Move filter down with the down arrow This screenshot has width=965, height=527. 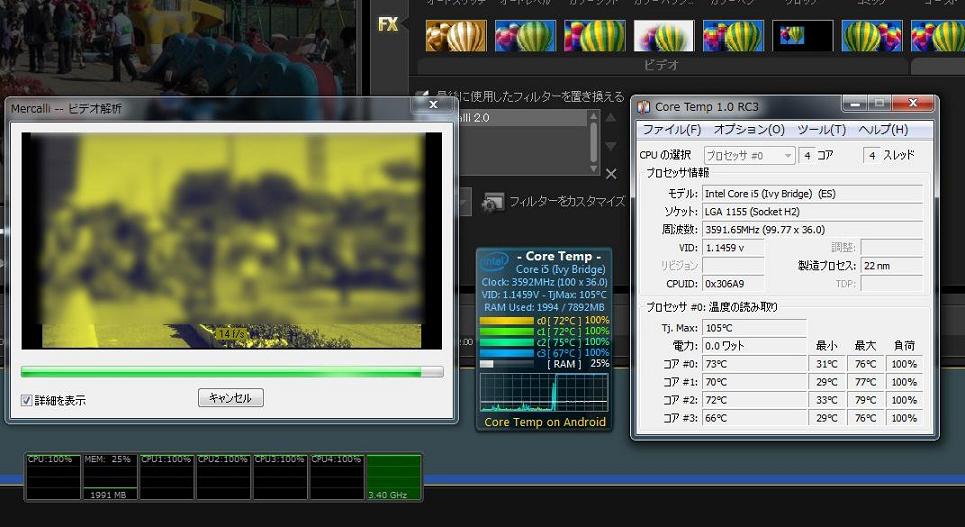(611, 147)
